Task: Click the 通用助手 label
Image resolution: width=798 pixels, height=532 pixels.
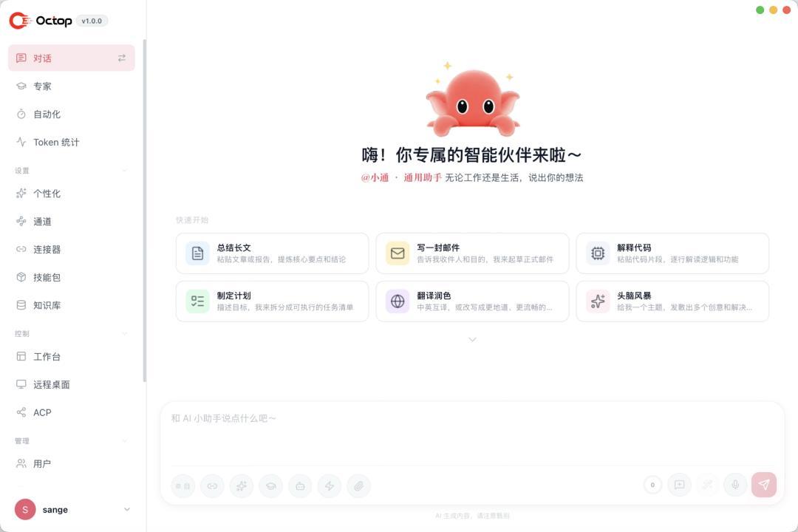Action: click(423, 177)
